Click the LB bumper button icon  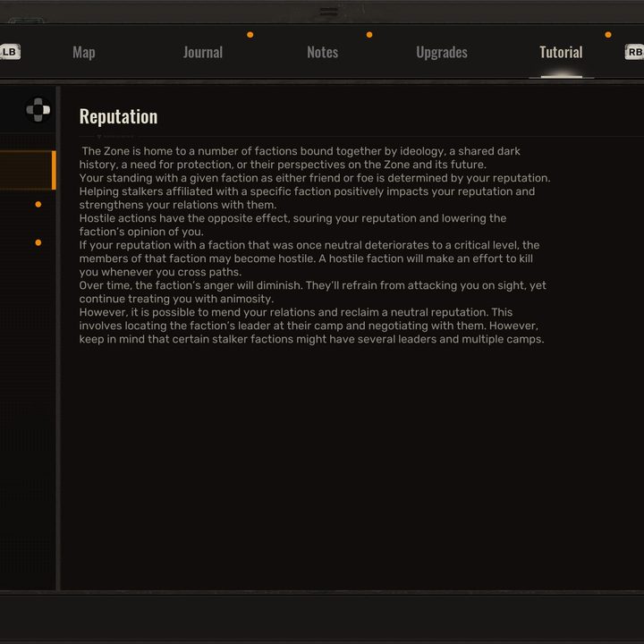click(x=10, y=52)
